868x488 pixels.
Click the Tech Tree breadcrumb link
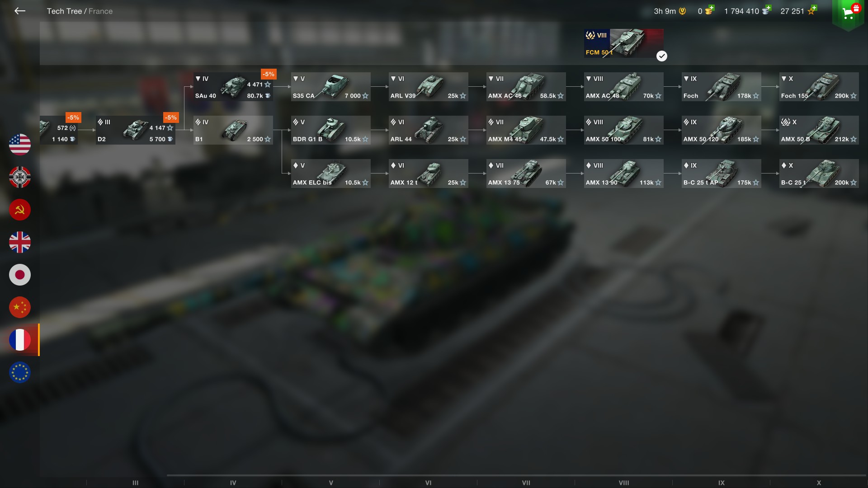pos(64,11)
